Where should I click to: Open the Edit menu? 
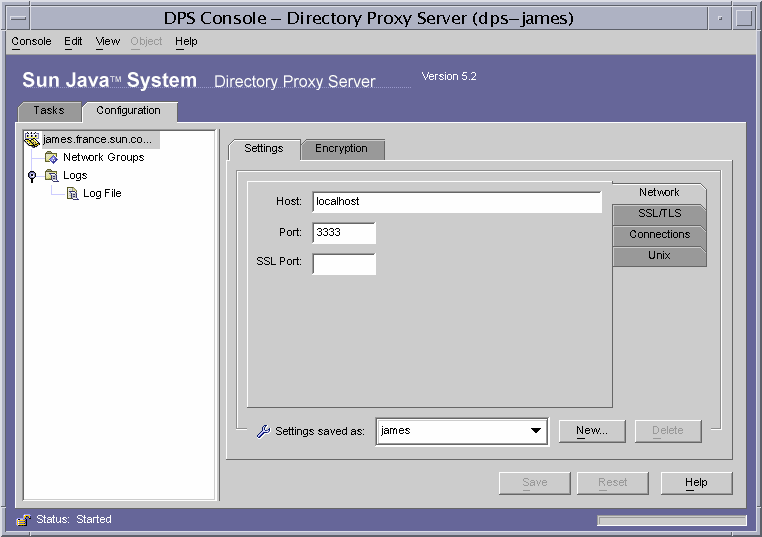pyautogui.click(x=73, y=41)
